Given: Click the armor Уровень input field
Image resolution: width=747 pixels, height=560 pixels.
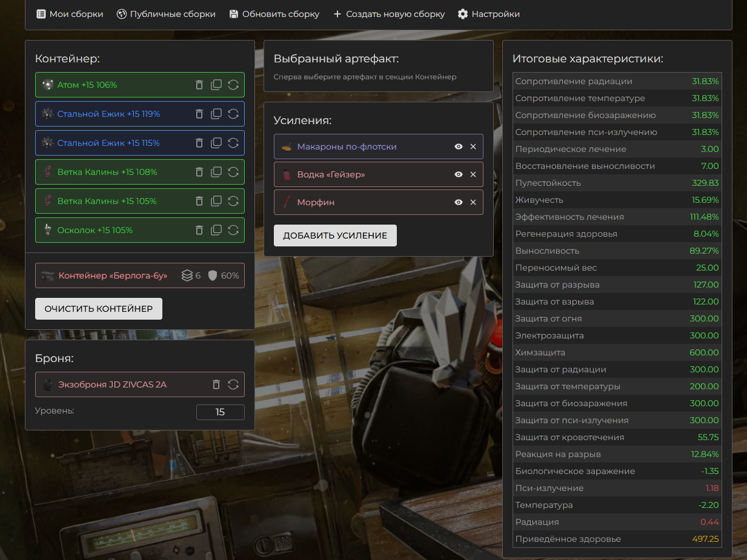Looking at the screenshot, I should point(221,412).
